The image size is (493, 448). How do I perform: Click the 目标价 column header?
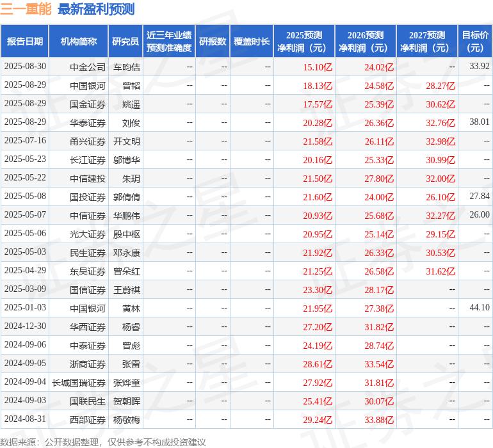click(x=475, y=41)
